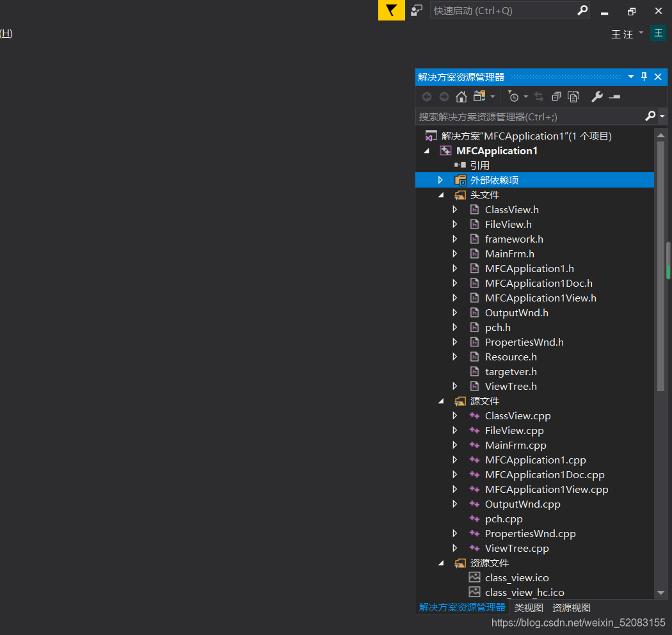Switch to the 资源视图 tab
672x635 pixels.
click(x=572, y=607)
